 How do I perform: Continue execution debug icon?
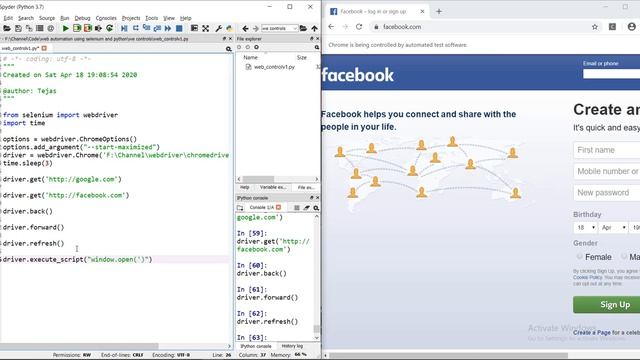168,29
